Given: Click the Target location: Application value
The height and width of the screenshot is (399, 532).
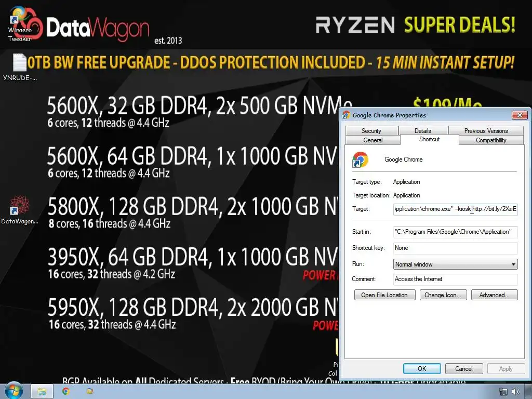Looking at the screenshot, I should tap(406, 195).
